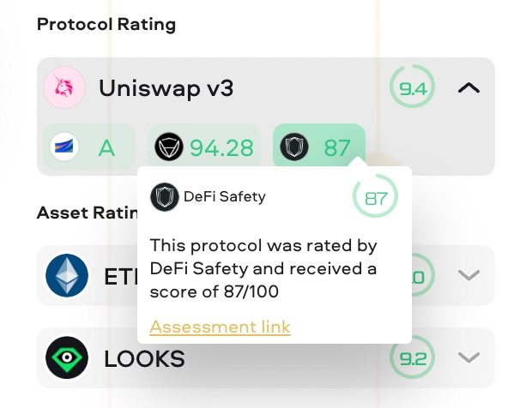Expand the ETH asset rating
The width and height of the screenshot is (532, 408).
pos(468,276)
